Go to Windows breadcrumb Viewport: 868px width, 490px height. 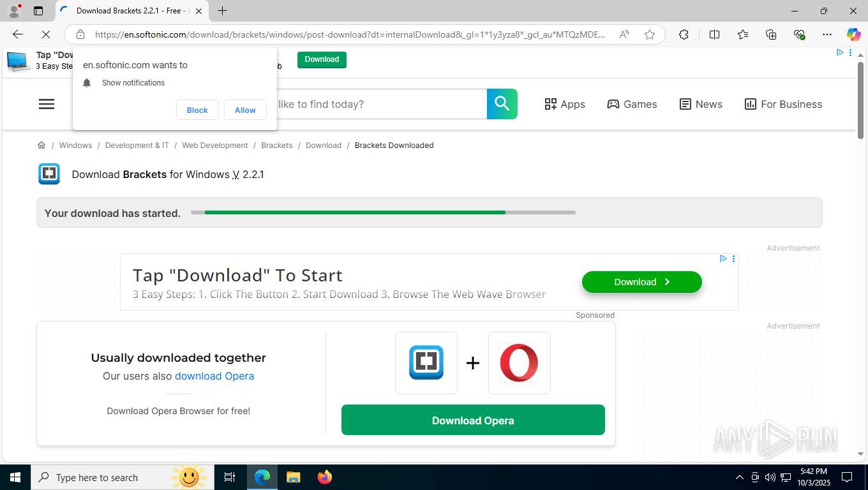[x=75, y=145]
